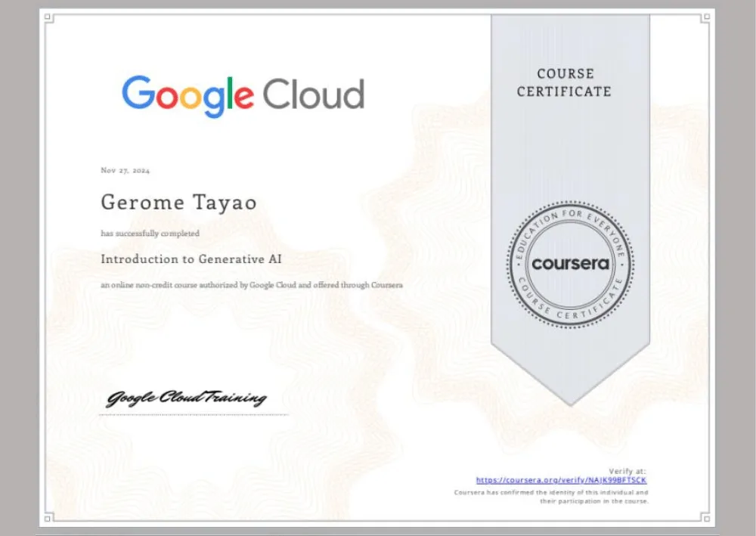Image resolution: width=756 pixels, height=536 pixels.
Task: Click the Coursera seal emblem
Action: [570, 265]
